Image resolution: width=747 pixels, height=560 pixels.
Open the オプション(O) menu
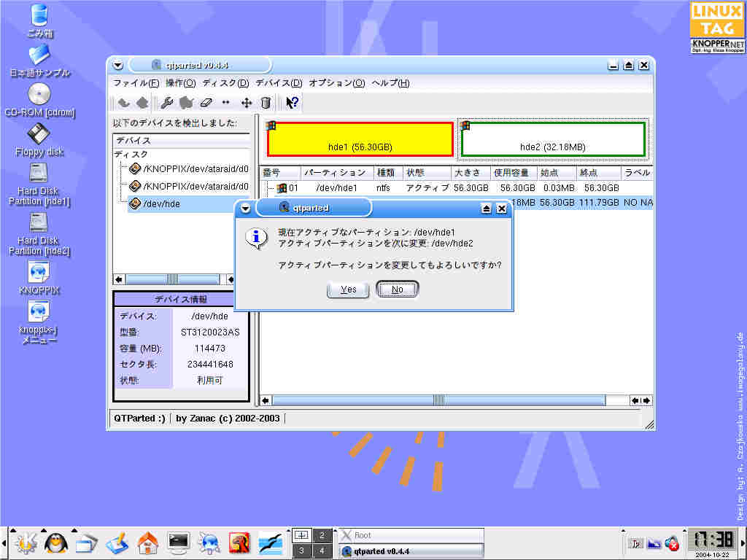(337, 83)
